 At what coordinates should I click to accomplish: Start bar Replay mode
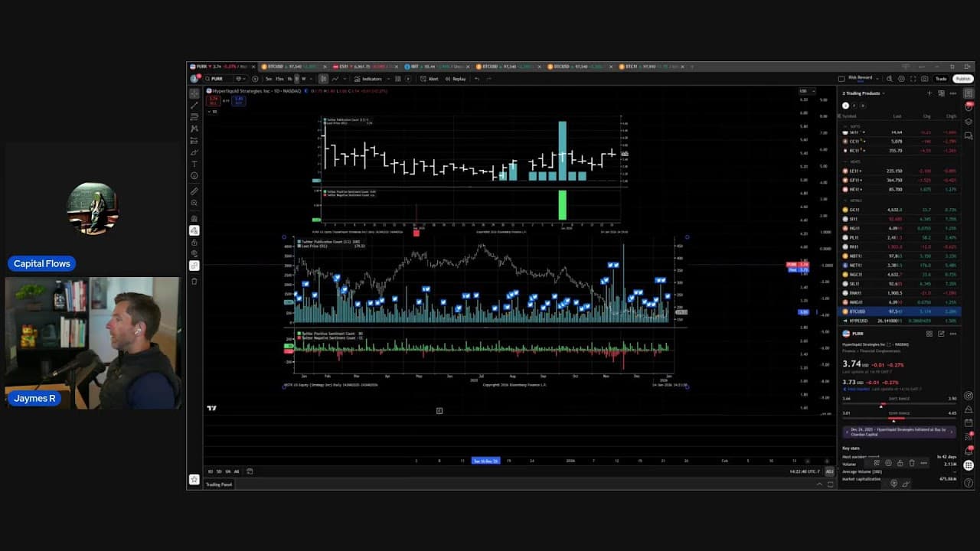[458, 78]
